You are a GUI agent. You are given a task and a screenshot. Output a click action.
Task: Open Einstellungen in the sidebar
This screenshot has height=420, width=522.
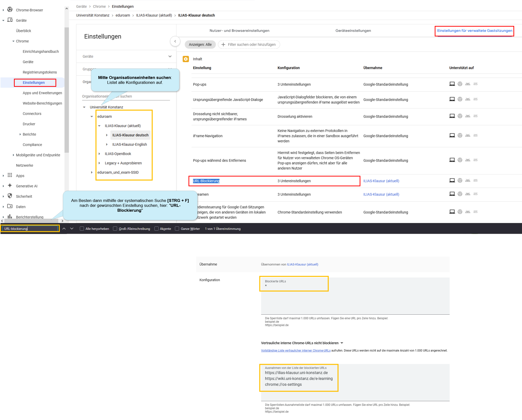34,83
